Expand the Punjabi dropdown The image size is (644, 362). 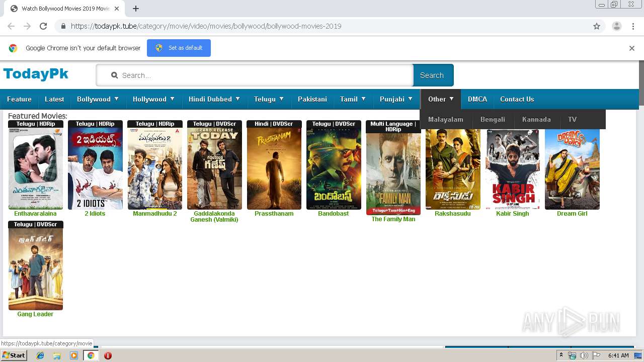[396, 99]
